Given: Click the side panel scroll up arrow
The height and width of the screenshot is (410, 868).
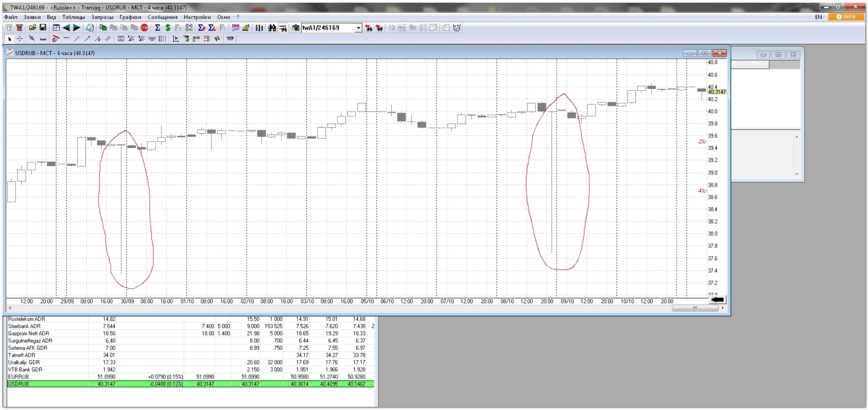Looking at the screenshot, I should [x=797, y=136].
